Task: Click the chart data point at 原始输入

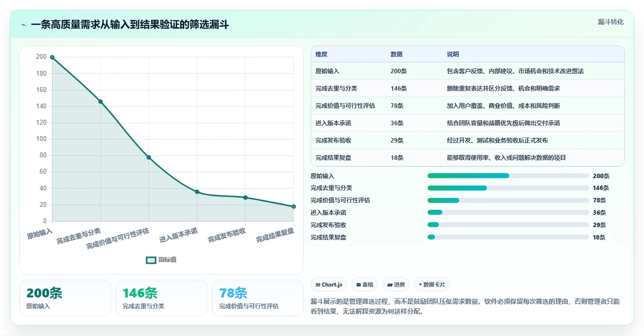Action: click(52, 57)
